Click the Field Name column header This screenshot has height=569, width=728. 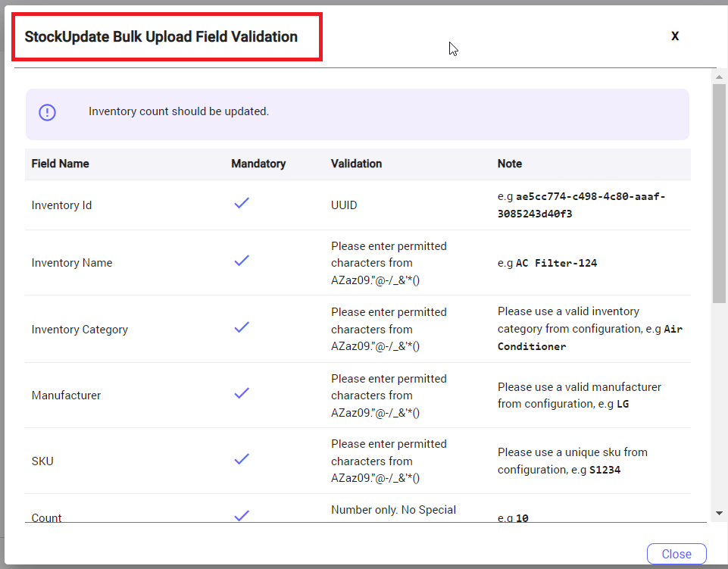(60, 164)
